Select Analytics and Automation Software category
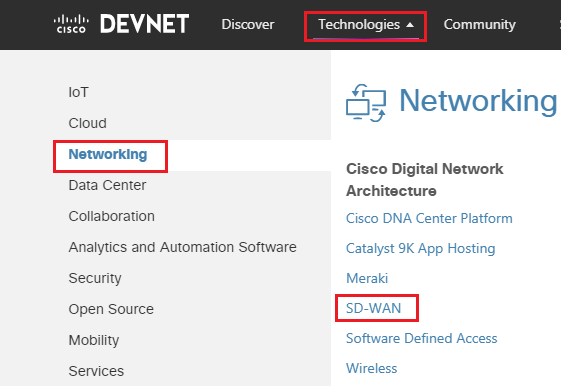 [182, 247]
